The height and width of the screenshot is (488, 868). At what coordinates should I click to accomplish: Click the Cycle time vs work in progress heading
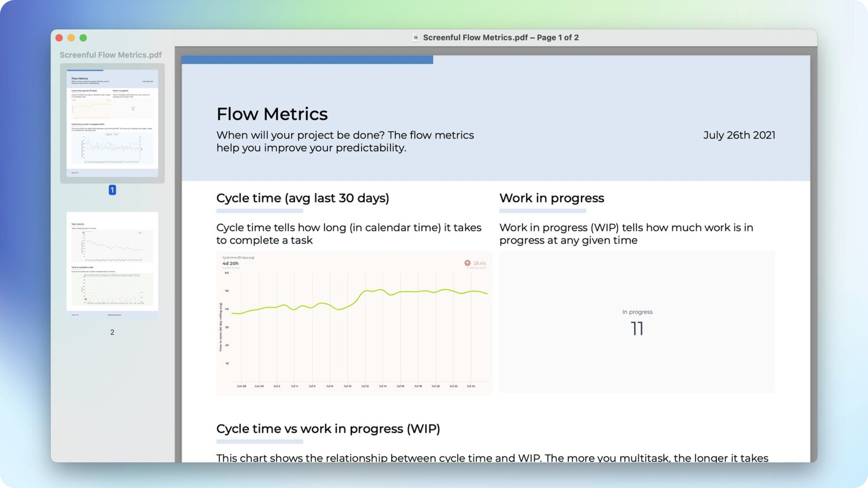coord(328,429)
